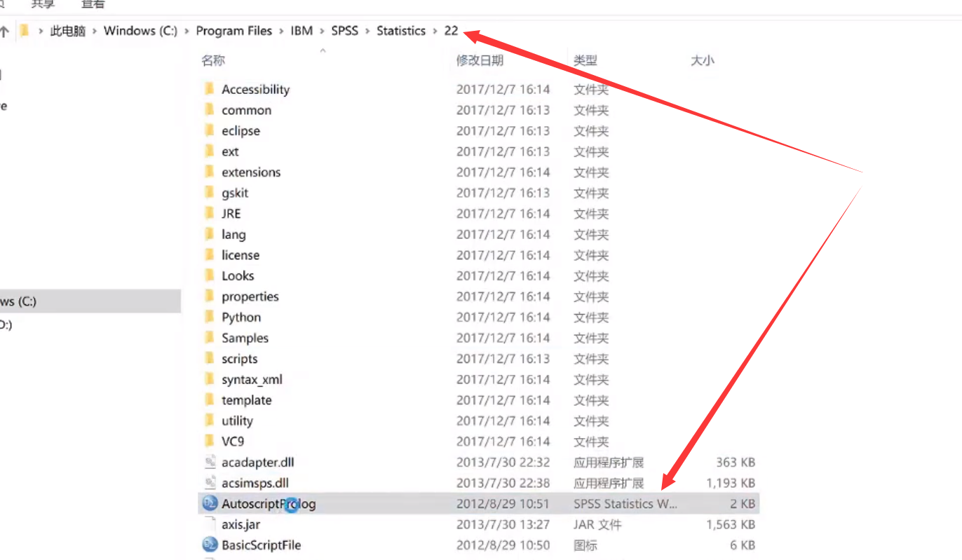Expand chevron after Windows (C:) breadcrumb
The image size is (962, 560).
187,31
